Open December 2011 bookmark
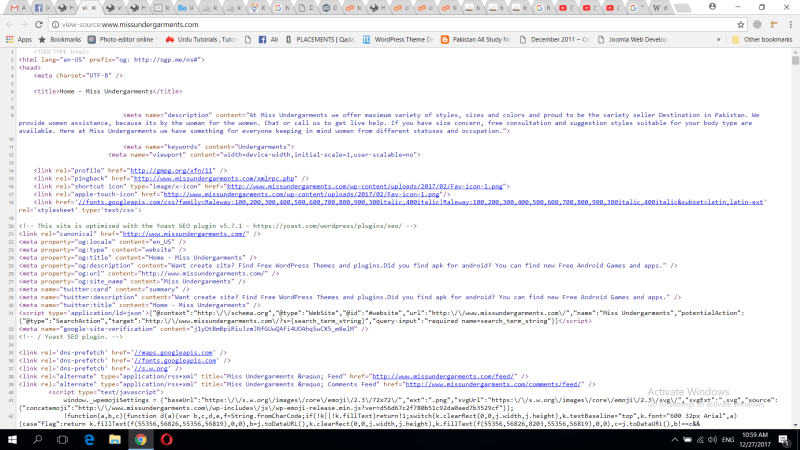 click(x=555, y=39)
